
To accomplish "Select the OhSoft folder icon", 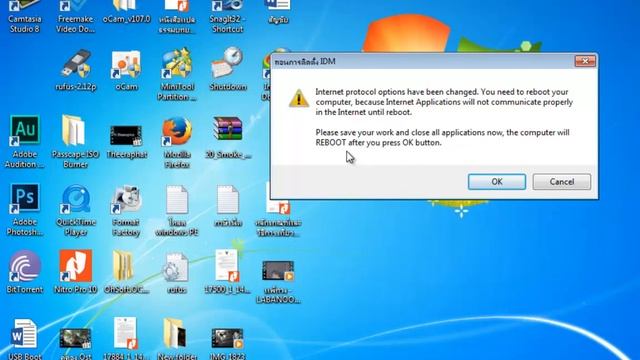I will (x=126, y=272).
